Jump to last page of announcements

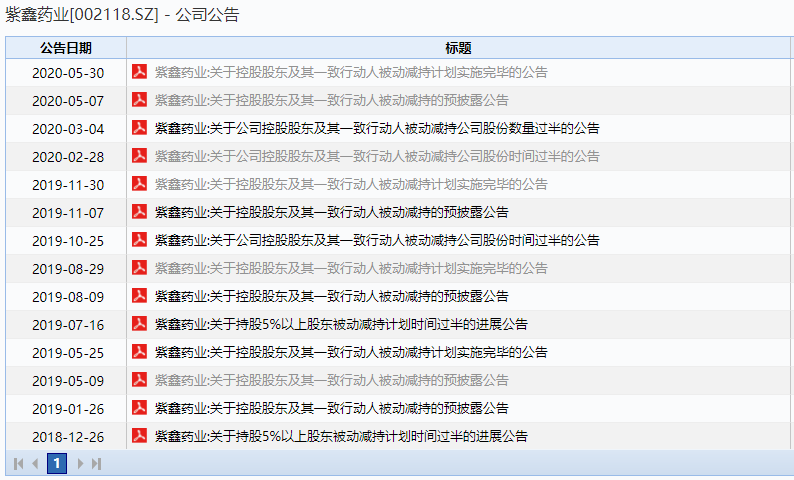[x=97, y=463]
